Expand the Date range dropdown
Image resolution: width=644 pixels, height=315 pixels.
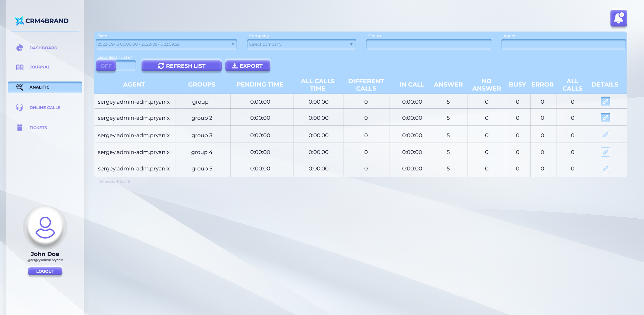coord(166,44)
